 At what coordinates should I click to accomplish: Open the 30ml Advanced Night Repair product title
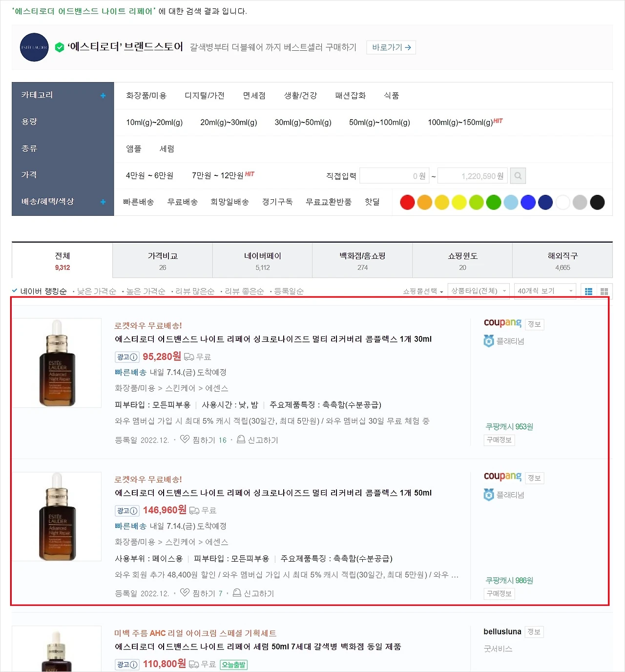(x=273, y=339)
